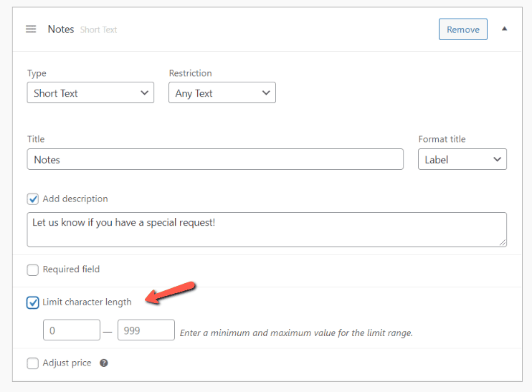The height and width of the screenshot is (392, 532).
Task: Disable the Limit character length checkbox
Action: coord(33,302)
